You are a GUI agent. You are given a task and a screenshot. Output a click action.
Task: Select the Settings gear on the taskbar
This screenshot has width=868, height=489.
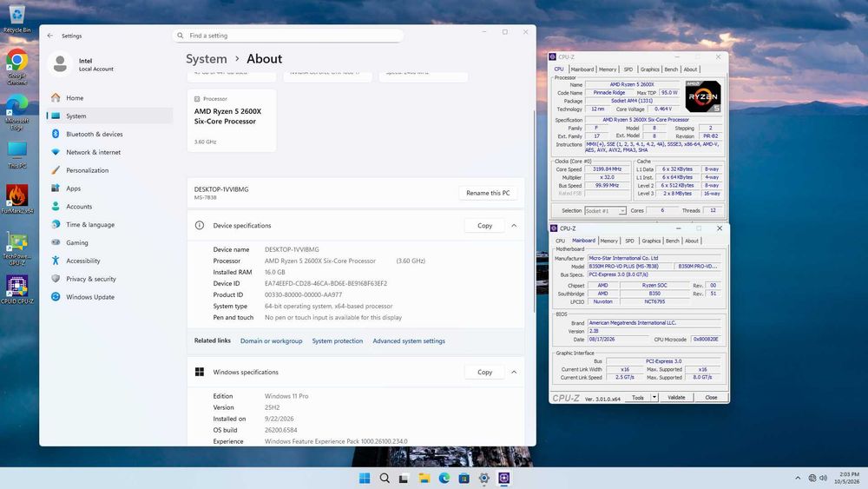pyautogui.click(x=483, y=479)
